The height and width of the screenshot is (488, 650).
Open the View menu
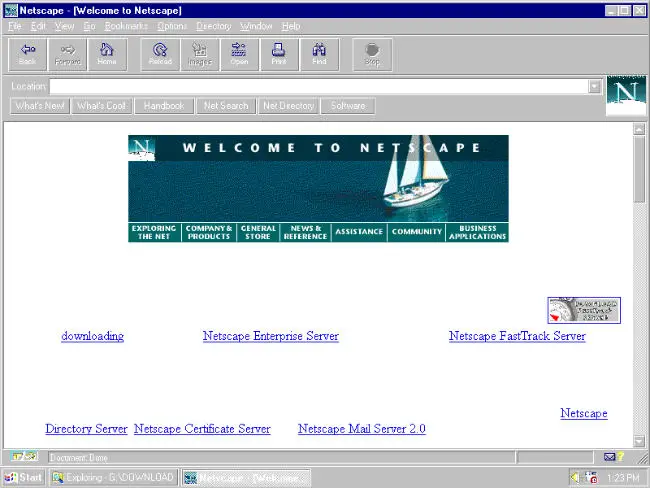click(x=64, y=26)
